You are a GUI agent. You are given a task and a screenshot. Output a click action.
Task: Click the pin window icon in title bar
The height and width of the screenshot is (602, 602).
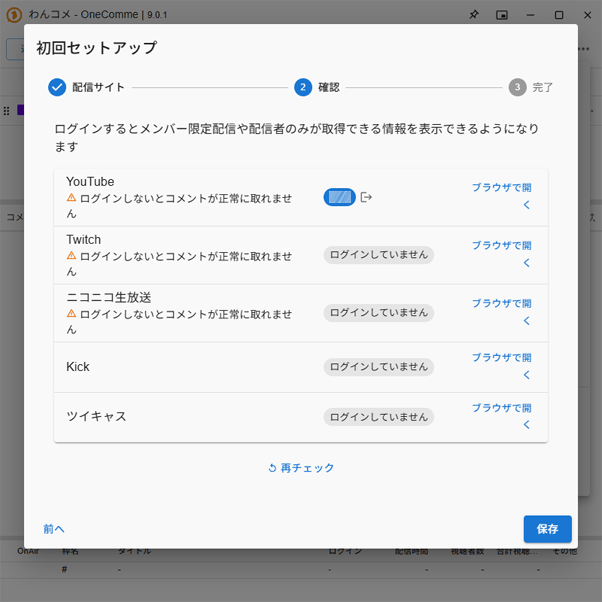pos(474,15)
